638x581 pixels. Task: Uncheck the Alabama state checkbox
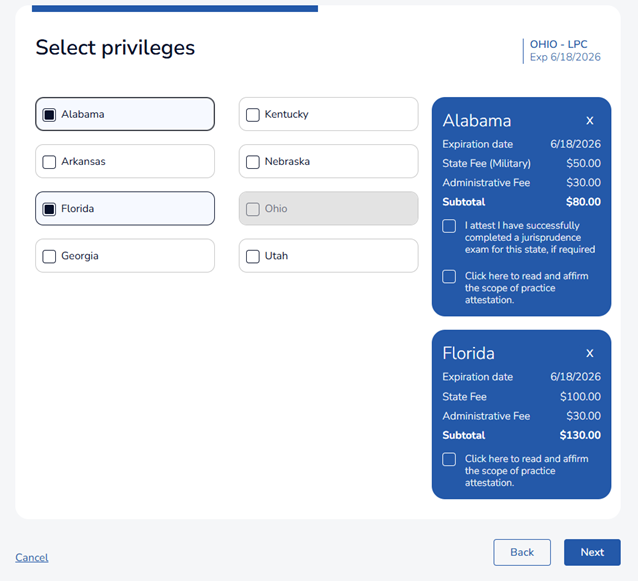point(49,115)
